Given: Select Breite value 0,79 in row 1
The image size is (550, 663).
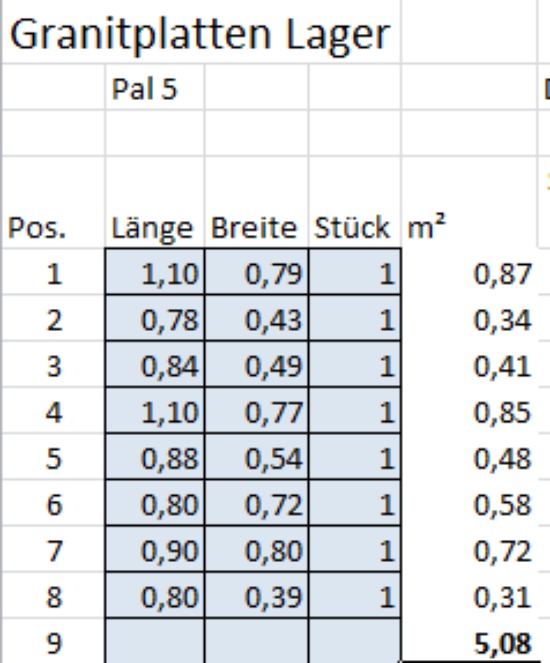Looking at the screenshot, I should click(x=257, y=271).
